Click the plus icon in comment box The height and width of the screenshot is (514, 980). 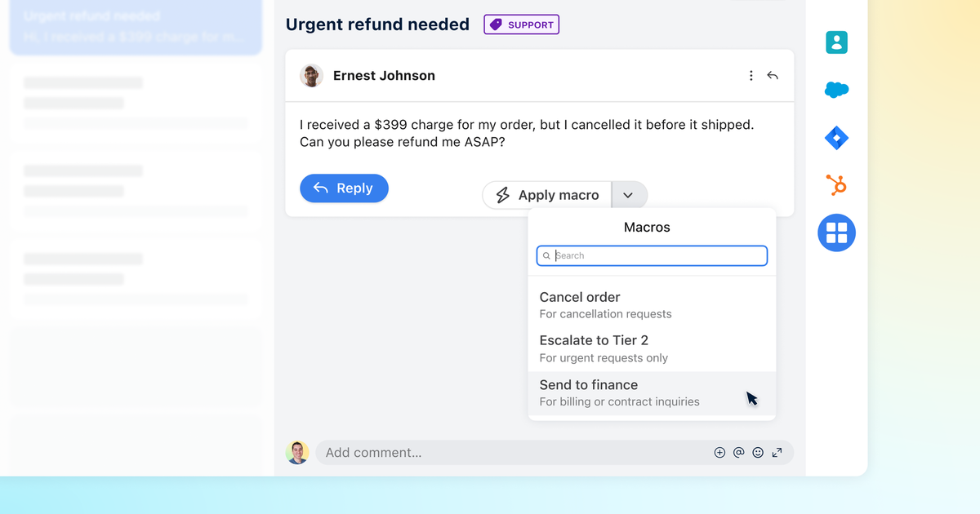pos(719,453)
